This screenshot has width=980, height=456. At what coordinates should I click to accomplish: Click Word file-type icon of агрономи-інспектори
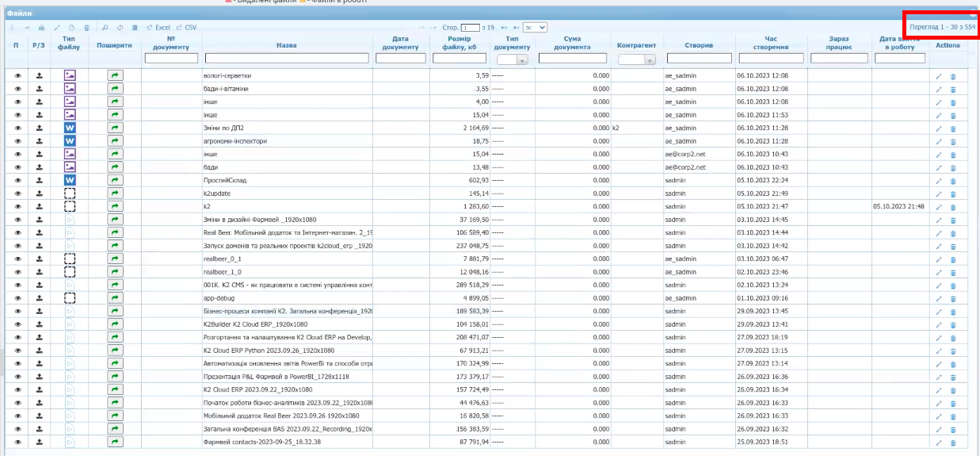click(70, 141)
